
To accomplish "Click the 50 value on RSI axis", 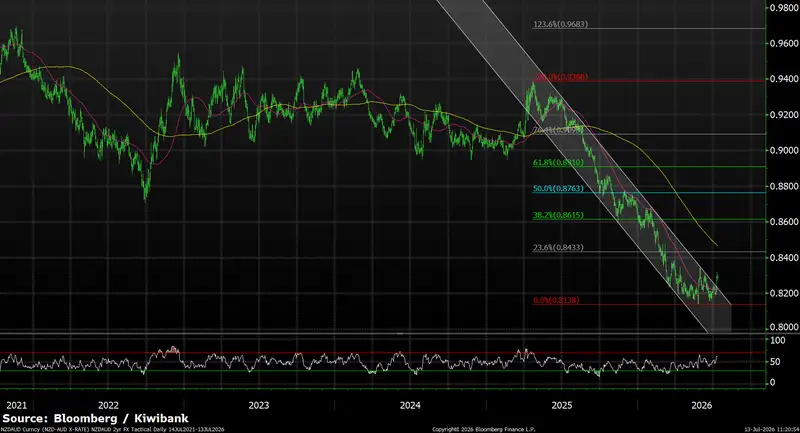I will tap(775, 362).
